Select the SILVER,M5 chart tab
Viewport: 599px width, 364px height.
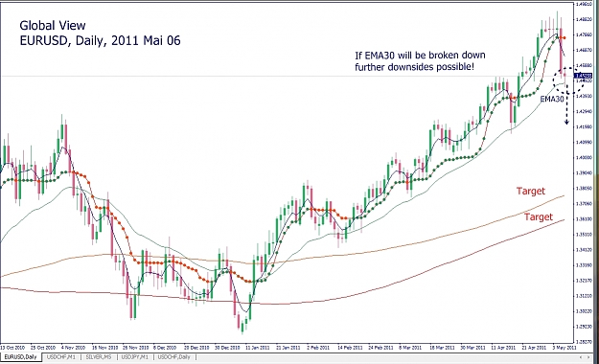click(x=99, y=357)
